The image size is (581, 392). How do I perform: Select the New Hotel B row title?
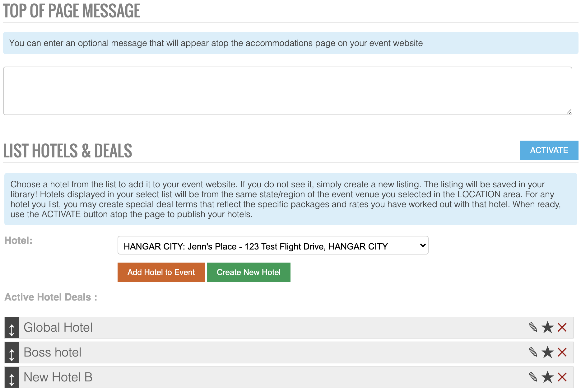(x=58, y=377)
